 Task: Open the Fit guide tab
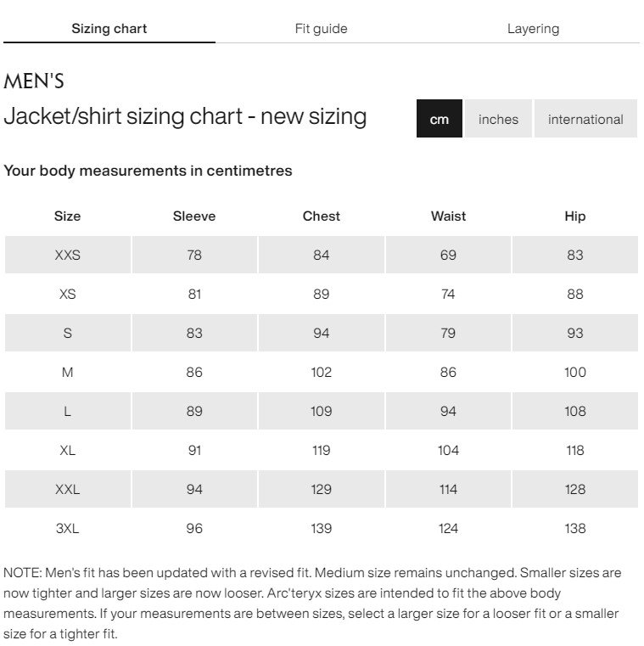pyautogui.click(x=321, y=29)
